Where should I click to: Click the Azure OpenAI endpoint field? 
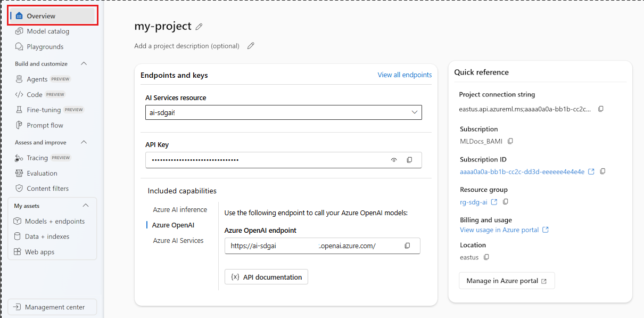pos(323,246)
